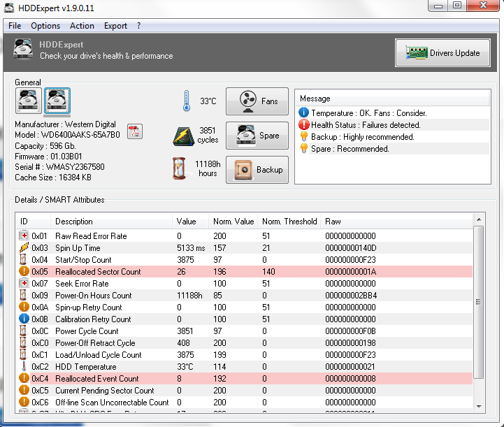Click the power cycles lightning drive icon
The height and width of the screenshot is (427, 504).
point(184,136)
